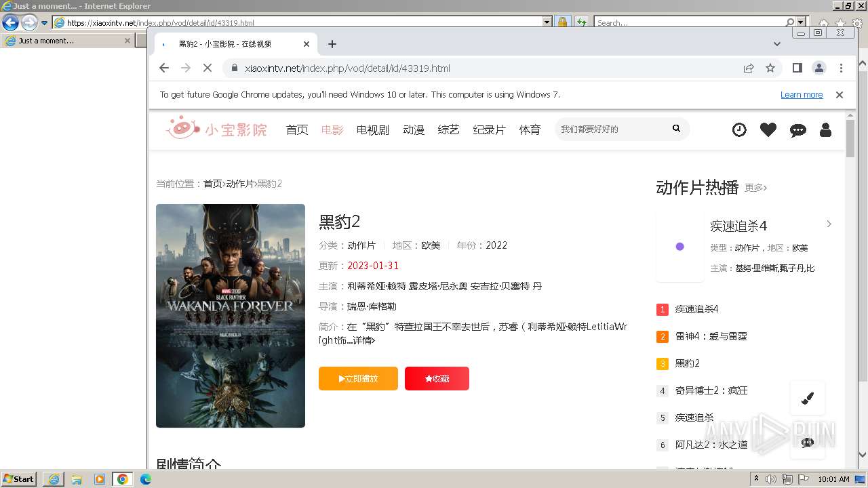Show hidden icons in the system tray

(756, 479)
